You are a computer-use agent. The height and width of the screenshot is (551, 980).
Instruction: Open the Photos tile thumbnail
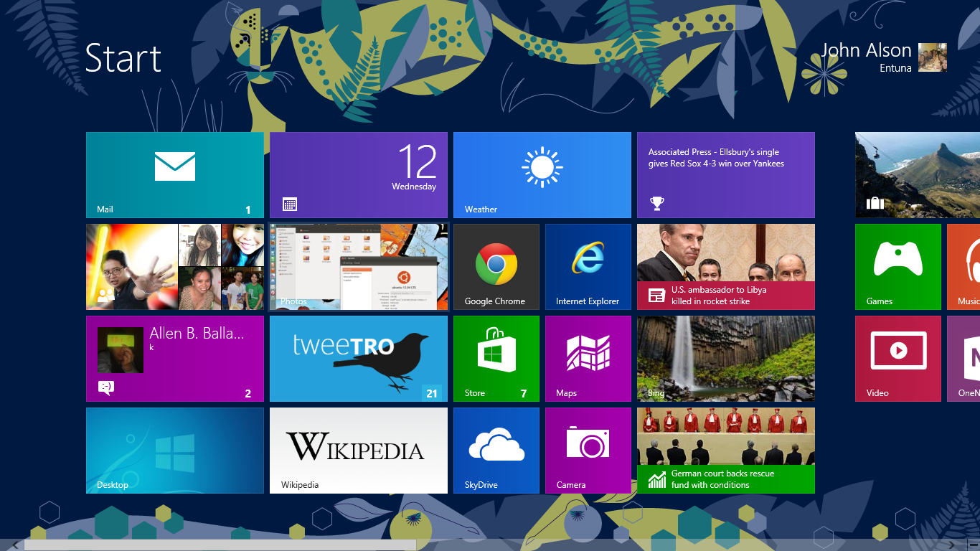click(358, 266)
